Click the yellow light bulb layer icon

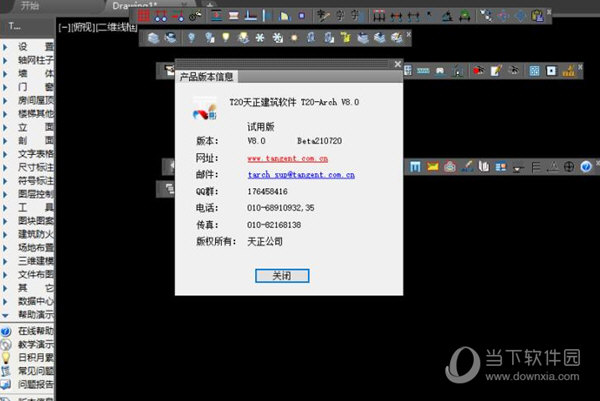(226, 37)
